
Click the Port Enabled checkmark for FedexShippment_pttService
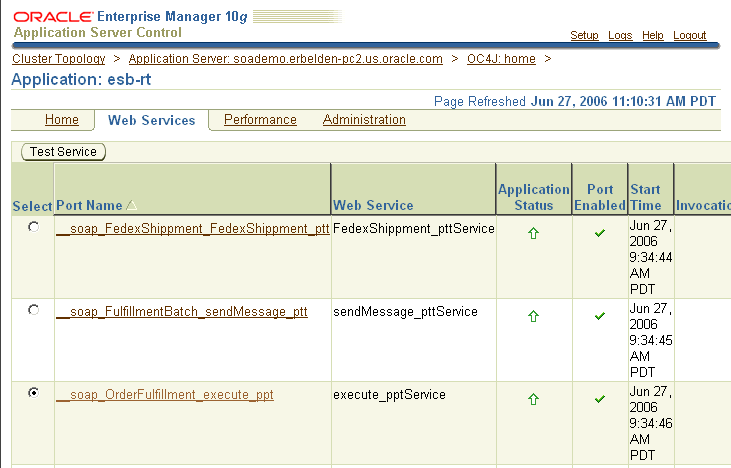(x=600, y=233)
